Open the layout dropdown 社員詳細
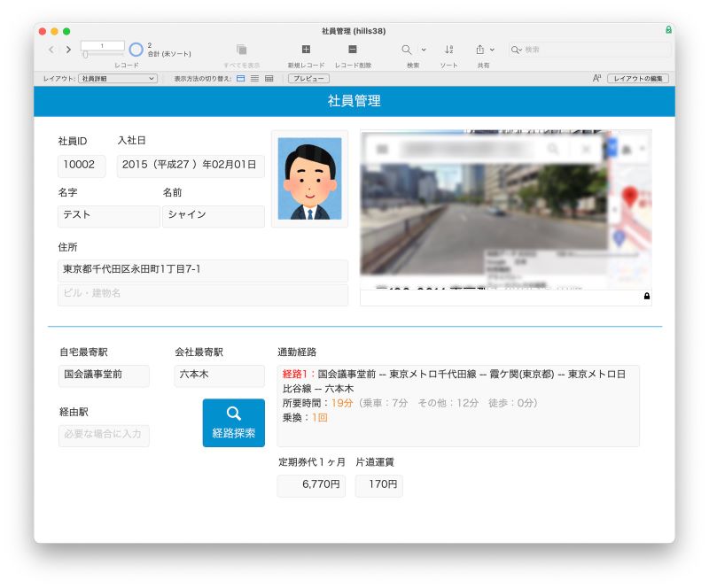709x588 pixels. coord(118,79)
